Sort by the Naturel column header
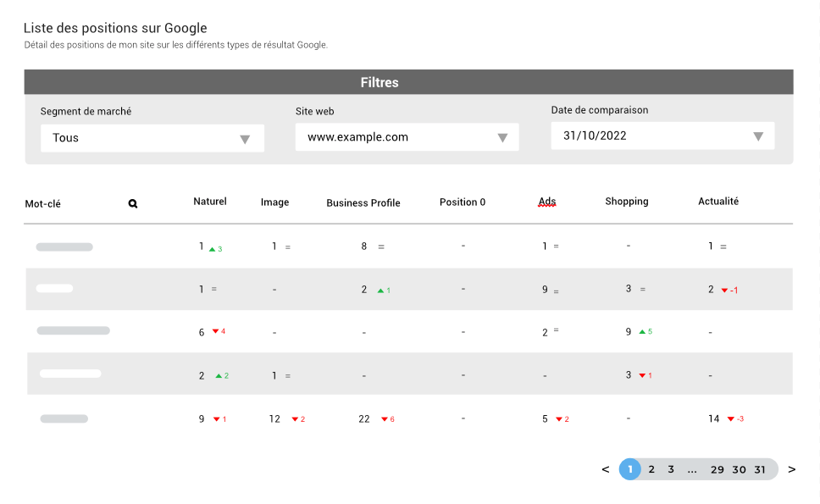Screen dimensions: 820x504 210,202
